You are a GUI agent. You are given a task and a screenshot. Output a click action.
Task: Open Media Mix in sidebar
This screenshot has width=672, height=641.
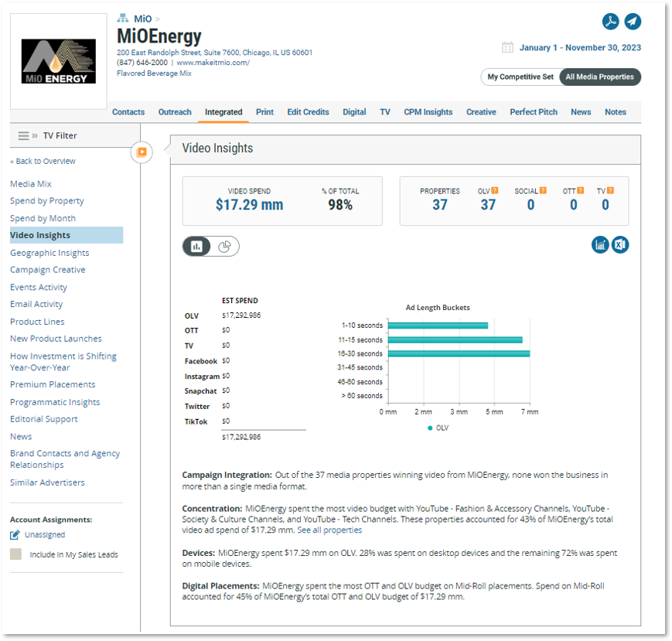[31, 184]
